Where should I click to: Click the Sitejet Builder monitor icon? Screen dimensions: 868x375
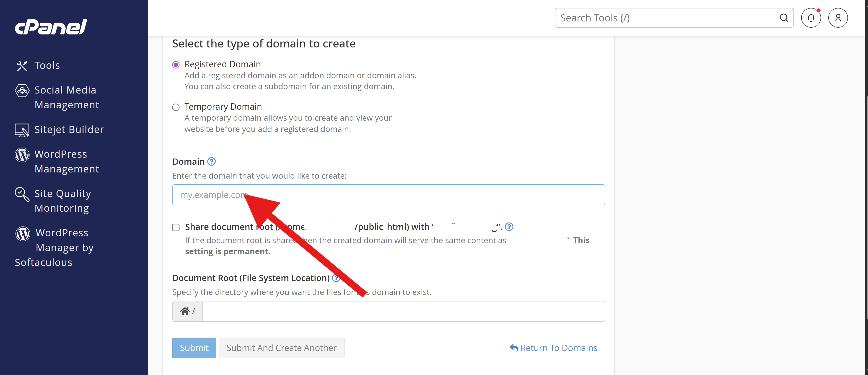point(22,130)
